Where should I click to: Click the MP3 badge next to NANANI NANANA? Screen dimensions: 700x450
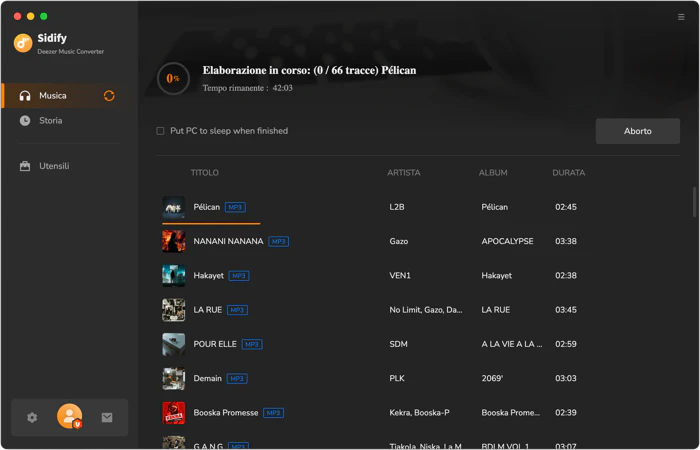click(279, 242)
